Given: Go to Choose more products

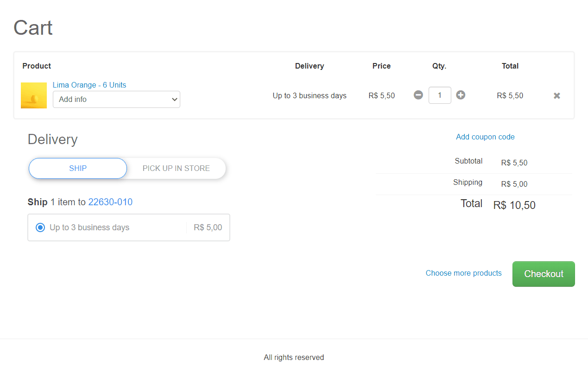Looking at the screenshot, I should [x=463, y=273].
